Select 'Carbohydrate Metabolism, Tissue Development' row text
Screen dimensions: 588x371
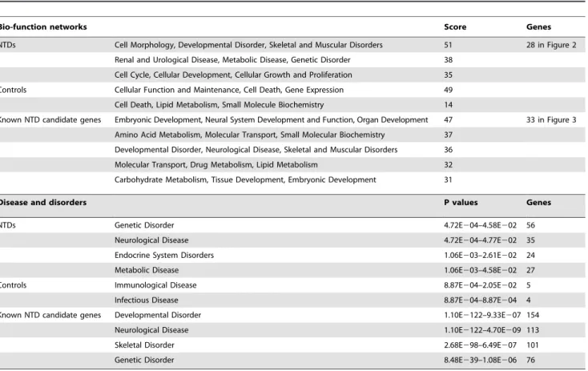(245, 180)
